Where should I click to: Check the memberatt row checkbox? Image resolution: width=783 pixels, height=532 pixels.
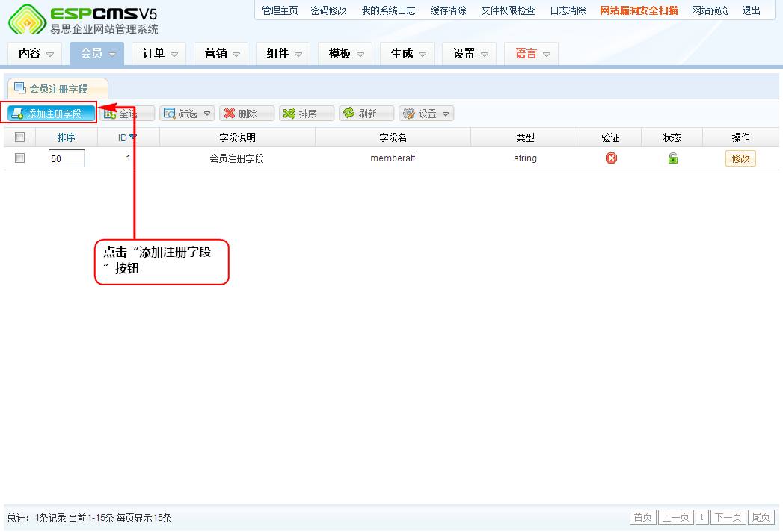[20, 158]
